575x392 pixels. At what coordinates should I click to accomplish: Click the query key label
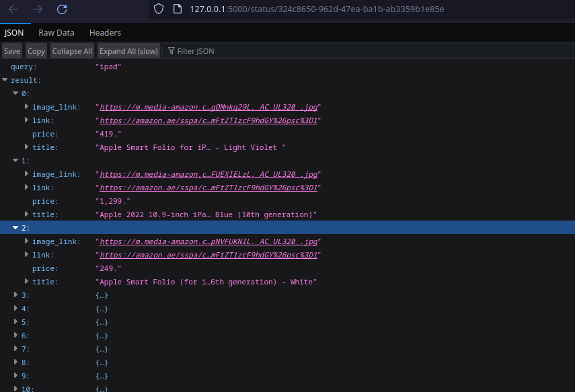(24, 67)
